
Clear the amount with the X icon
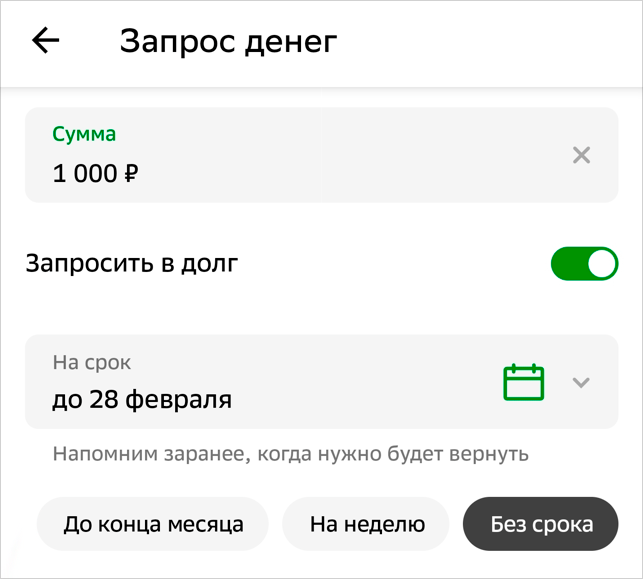click(x=581, y=155)
